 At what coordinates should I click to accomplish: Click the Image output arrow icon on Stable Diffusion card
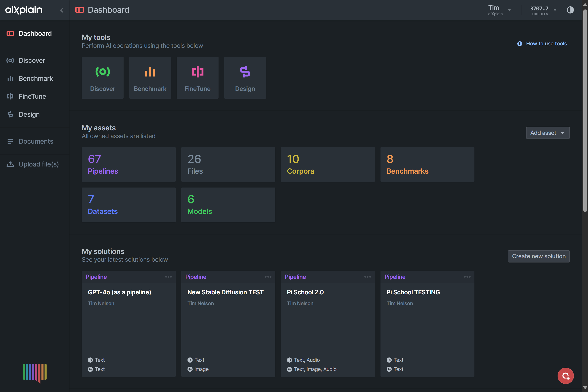[190, 369]
